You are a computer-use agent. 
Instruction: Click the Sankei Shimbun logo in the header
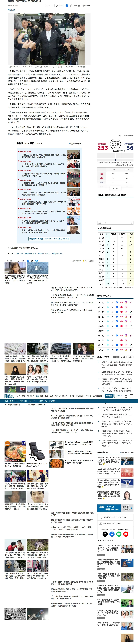9,396
